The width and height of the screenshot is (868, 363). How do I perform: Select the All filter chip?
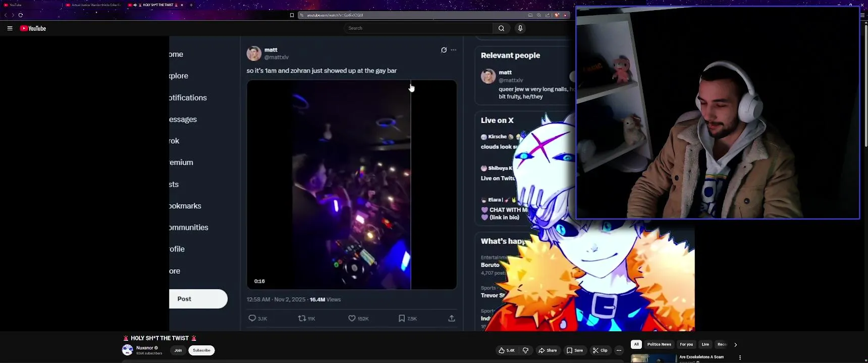[636, 344]
